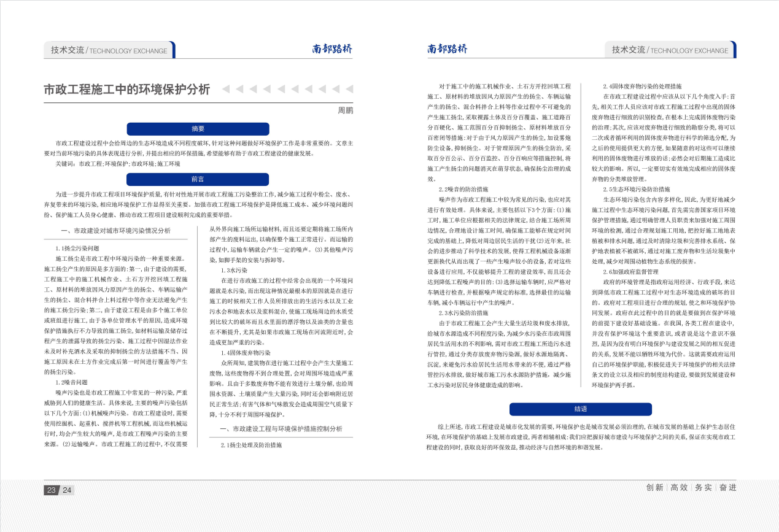Click the blue 结语 heading banner
Viewport: 779px width, 532px height.
581,409
